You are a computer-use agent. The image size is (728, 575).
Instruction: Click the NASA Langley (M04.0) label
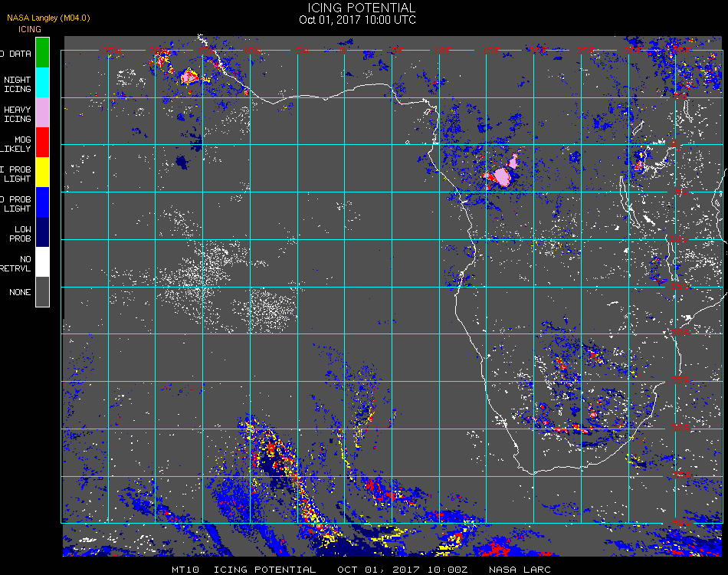tap(48, 18)
